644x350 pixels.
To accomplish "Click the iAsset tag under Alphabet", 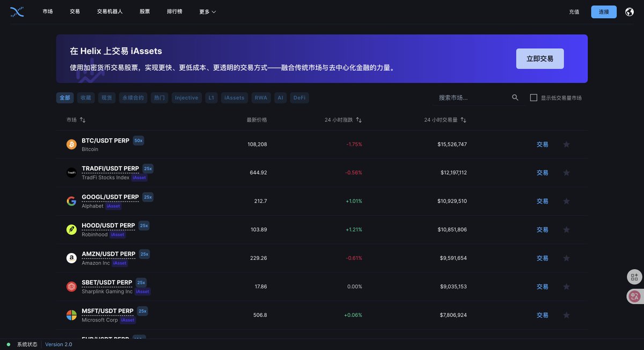I will click(113, 206).
